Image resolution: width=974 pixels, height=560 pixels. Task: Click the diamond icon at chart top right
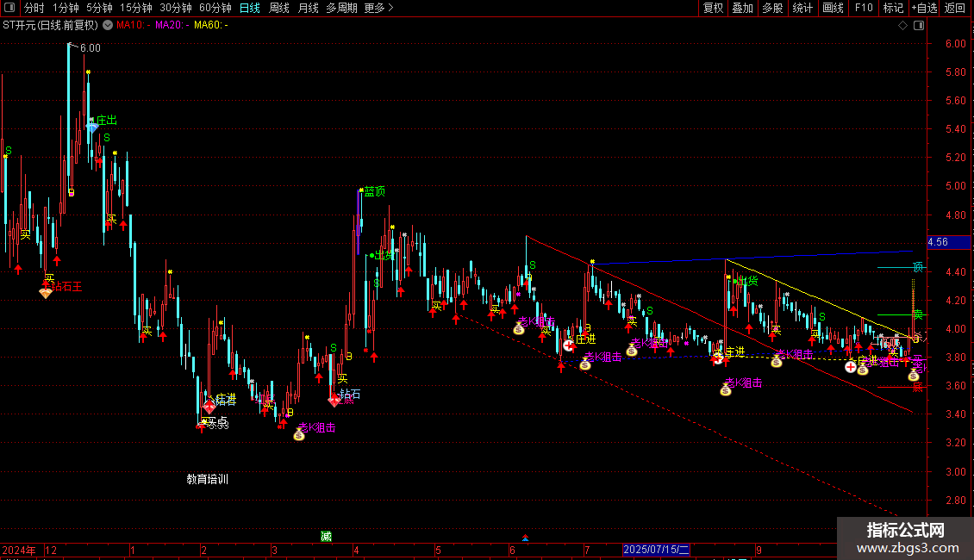(902, 26)
